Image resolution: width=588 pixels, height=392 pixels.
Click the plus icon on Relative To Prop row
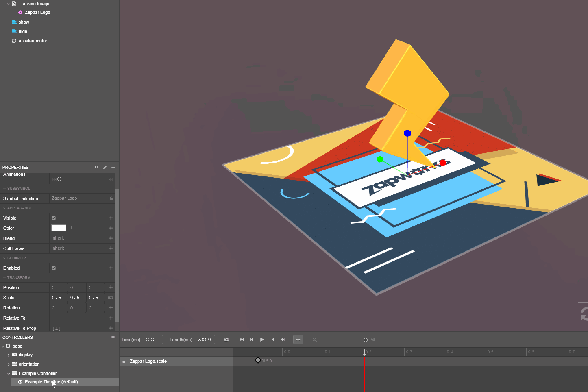(x=111, y=328)
